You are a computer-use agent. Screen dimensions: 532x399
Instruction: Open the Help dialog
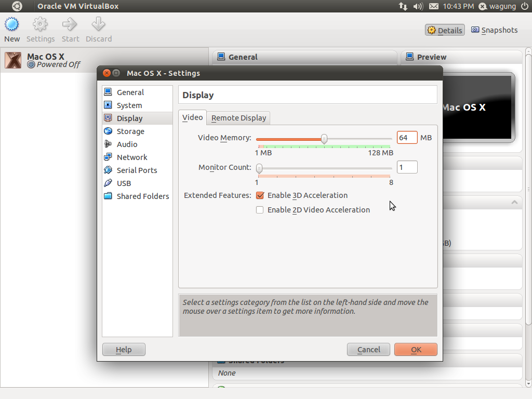tap(124, 349)
